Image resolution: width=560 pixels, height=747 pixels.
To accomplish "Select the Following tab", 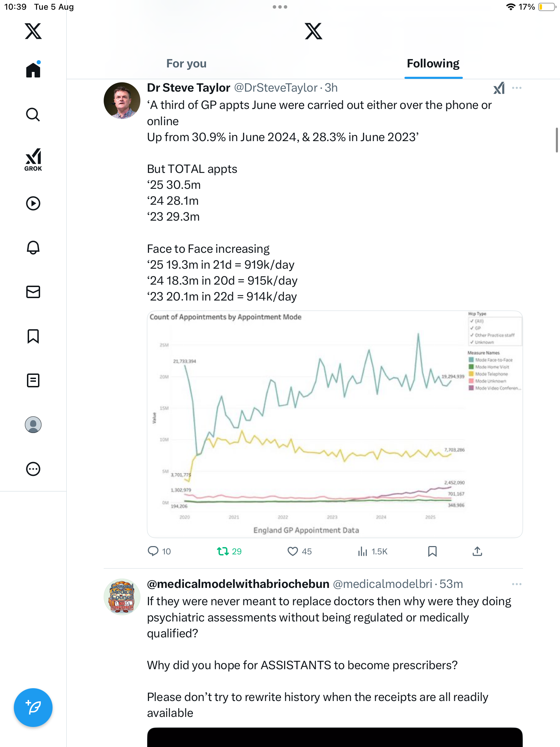I will (x=433, y=64).
